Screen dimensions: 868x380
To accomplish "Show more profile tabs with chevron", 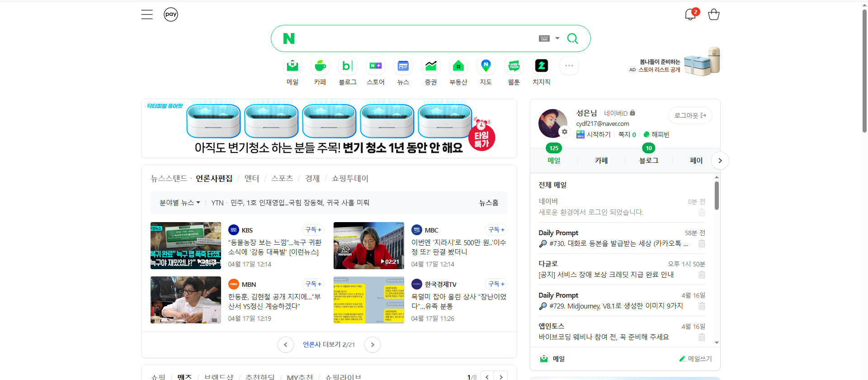I will pos(720,161).
